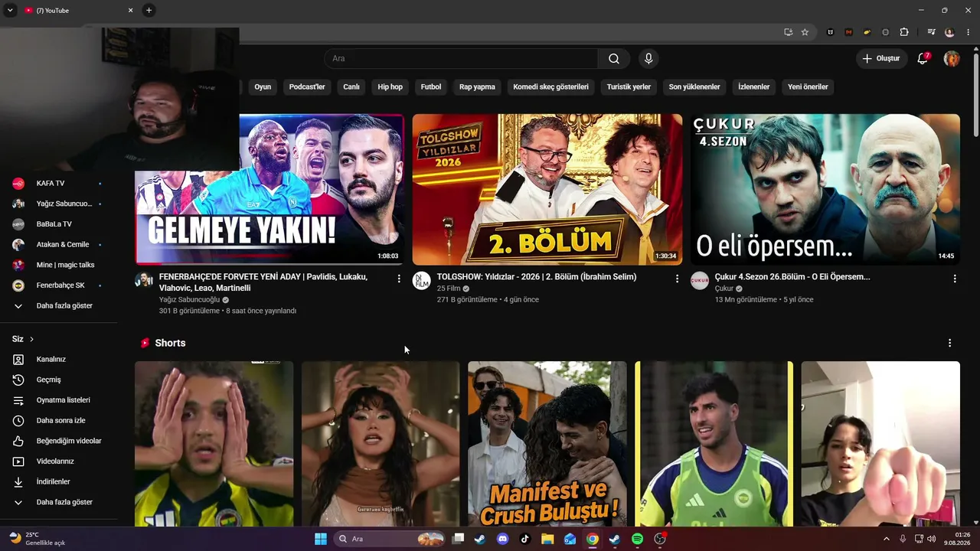Open OBS Studio from the taskbar
The height and width of the screenshot is (551, 980).
coord(660,539)
